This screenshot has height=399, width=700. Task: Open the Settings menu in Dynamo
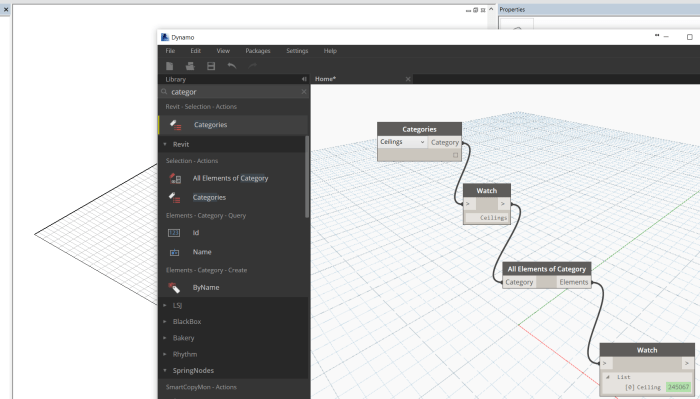(297, 51)
